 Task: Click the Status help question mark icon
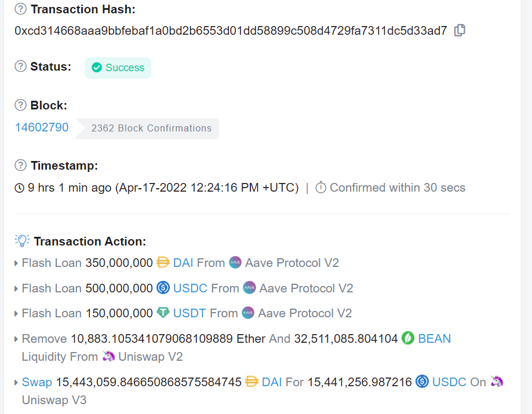click(x=20, y=67)
